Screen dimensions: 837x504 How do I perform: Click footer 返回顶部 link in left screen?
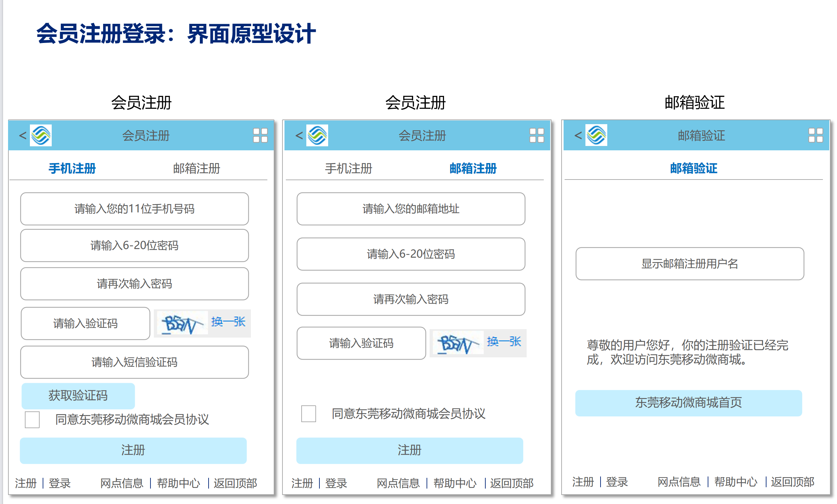(235, 483)
